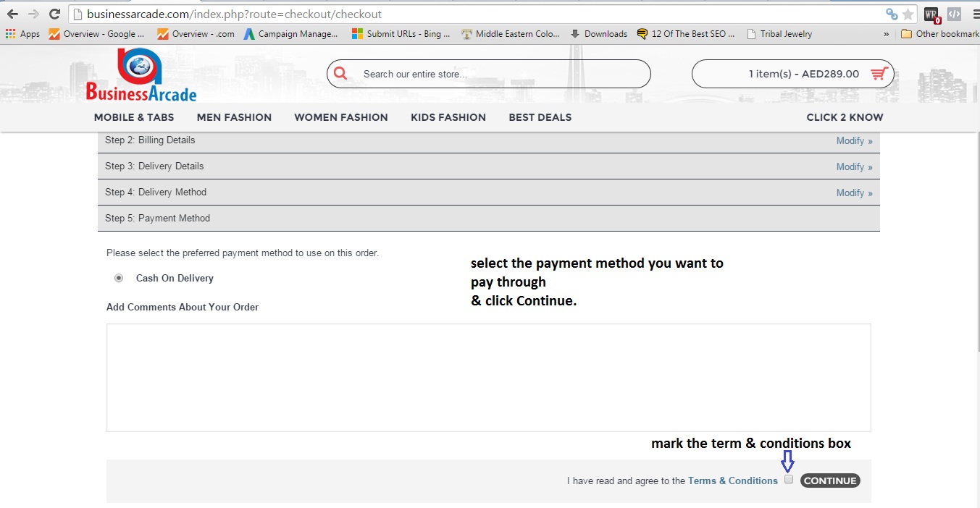Click the BusinessArcade logo
The height and width of the screenshot is (508, 980).
141,75
